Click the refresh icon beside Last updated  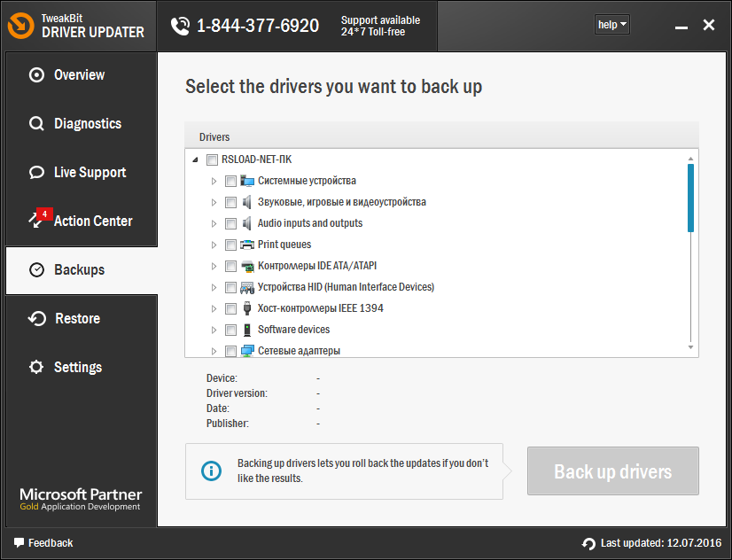(x=589, y=543)
